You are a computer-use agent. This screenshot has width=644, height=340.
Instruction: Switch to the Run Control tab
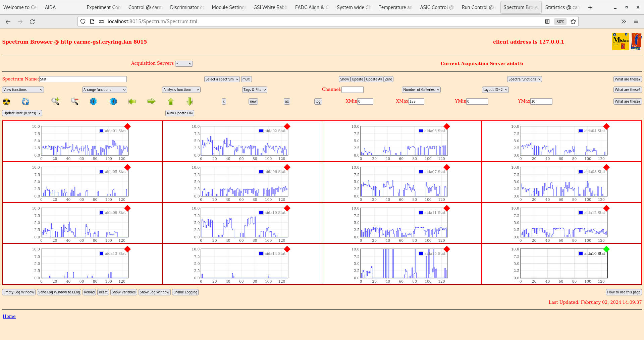[477, 7]
